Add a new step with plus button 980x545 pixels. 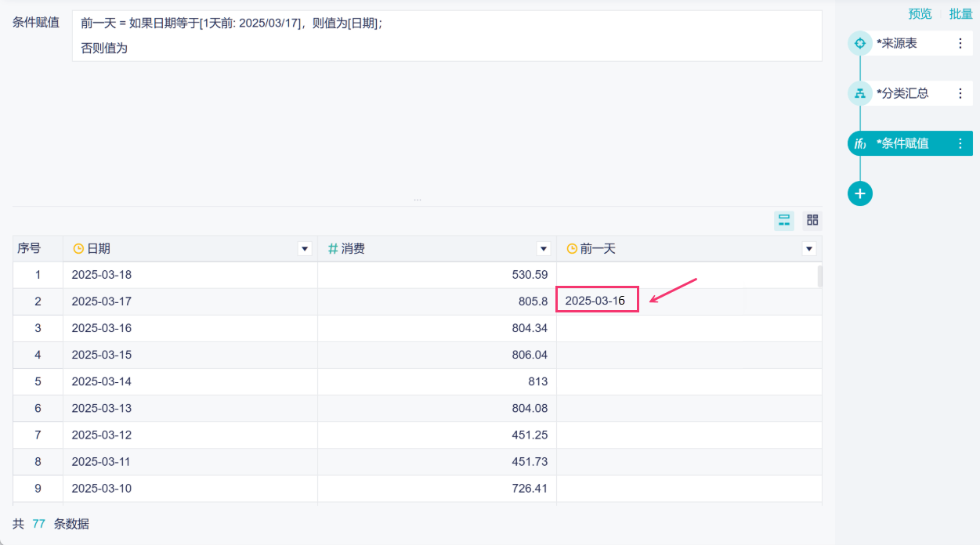coord(860,193)
